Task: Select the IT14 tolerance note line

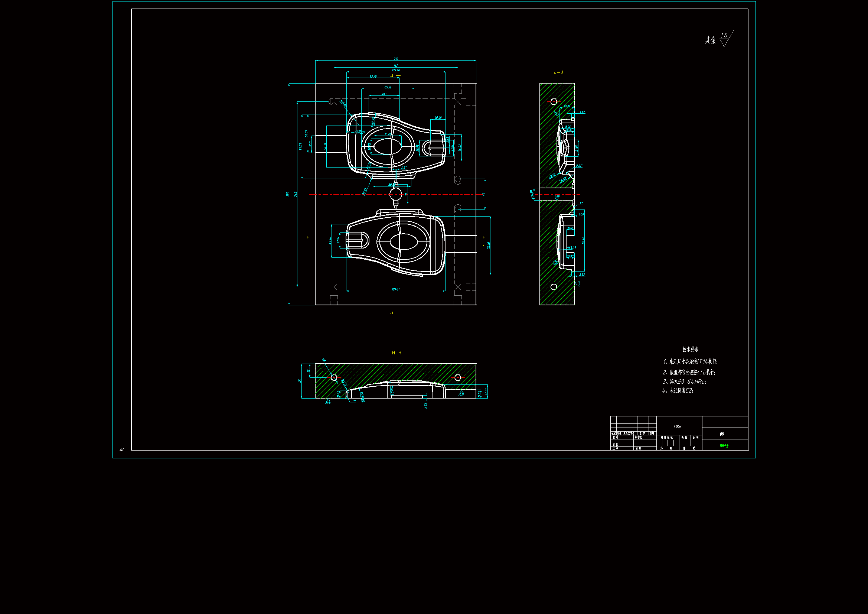Action: (690, 362)
